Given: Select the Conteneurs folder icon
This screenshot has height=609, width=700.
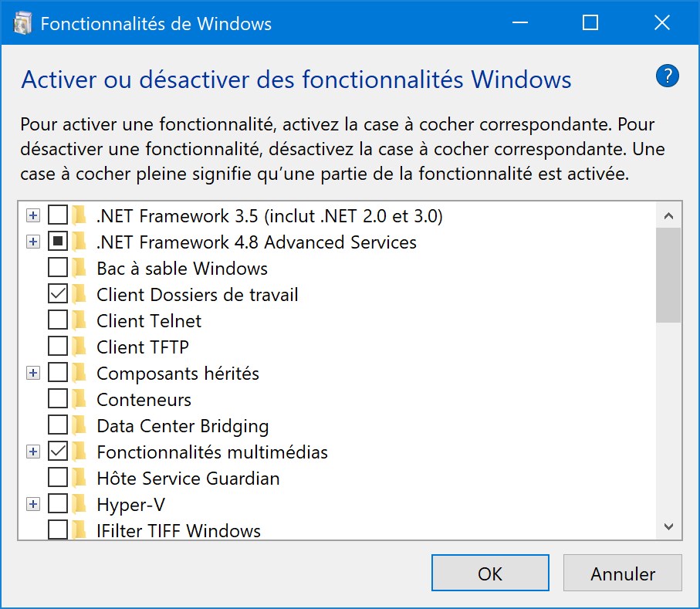Looking at the screenshot, I should [79, 399].
